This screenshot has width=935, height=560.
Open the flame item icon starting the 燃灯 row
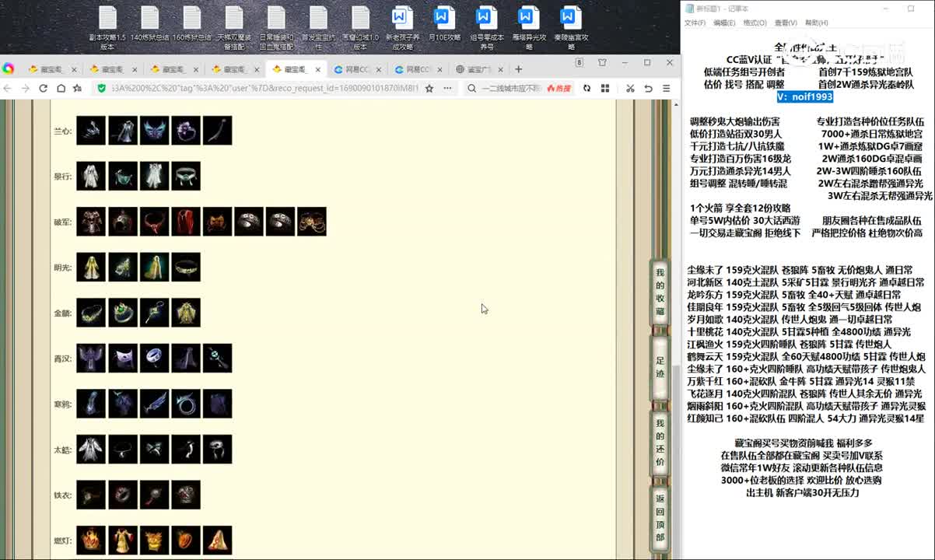(x=91, y=541)
